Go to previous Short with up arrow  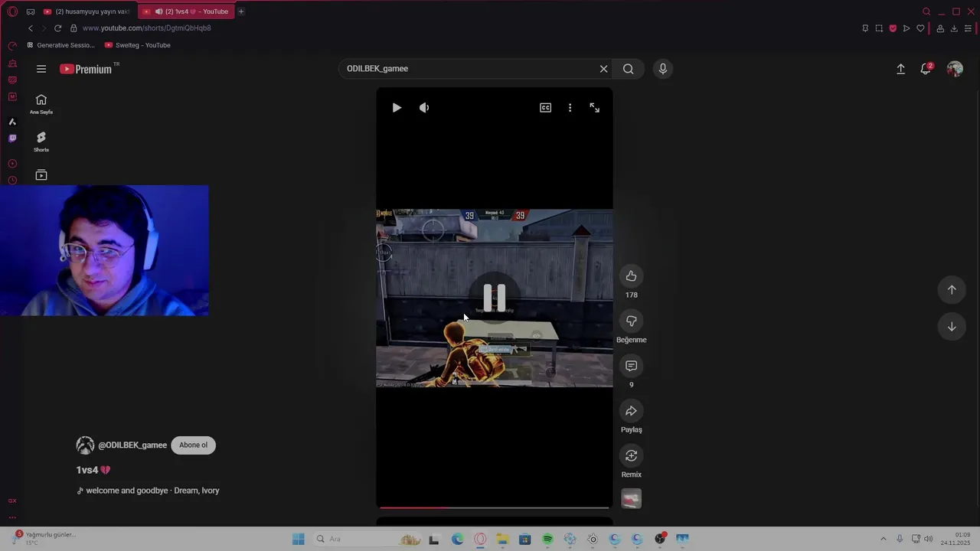pyautogui.click(x=952, y=289)
